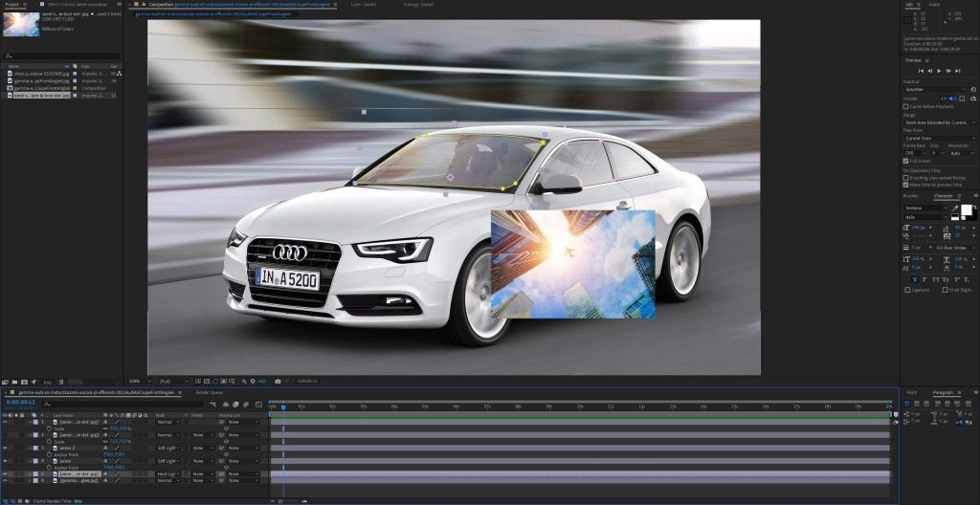Open the Range 'Work Area Extended By Current' dropdown
Viewport: 980px width, 505px height.
[x=940, y=122]
